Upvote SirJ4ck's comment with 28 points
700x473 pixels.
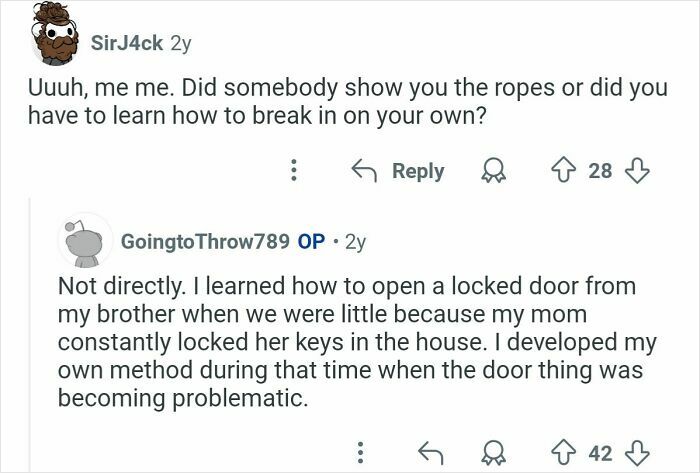[564, 171]
